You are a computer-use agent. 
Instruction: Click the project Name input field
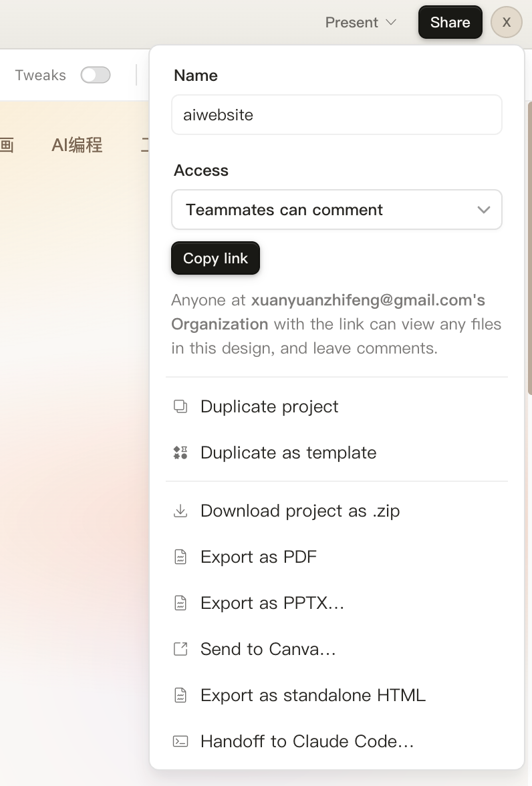[336, 115]
